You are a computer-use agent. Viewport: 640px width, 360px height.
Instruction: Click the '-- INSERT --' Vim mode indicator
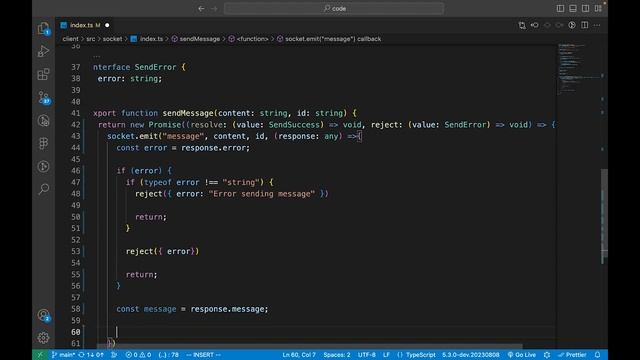(x=203, y=355)
